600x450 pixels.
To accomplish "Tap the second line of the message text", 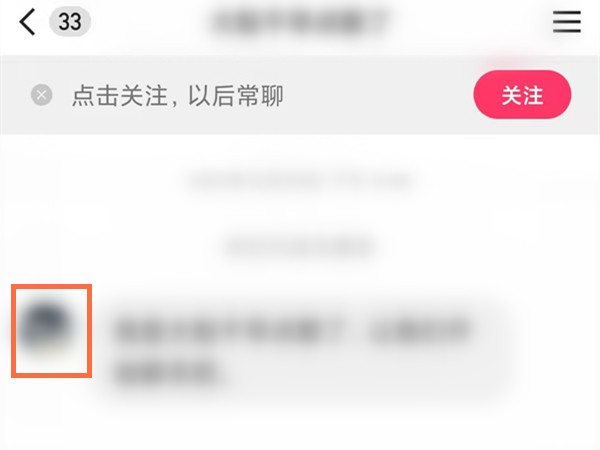I will coord(168,371).
